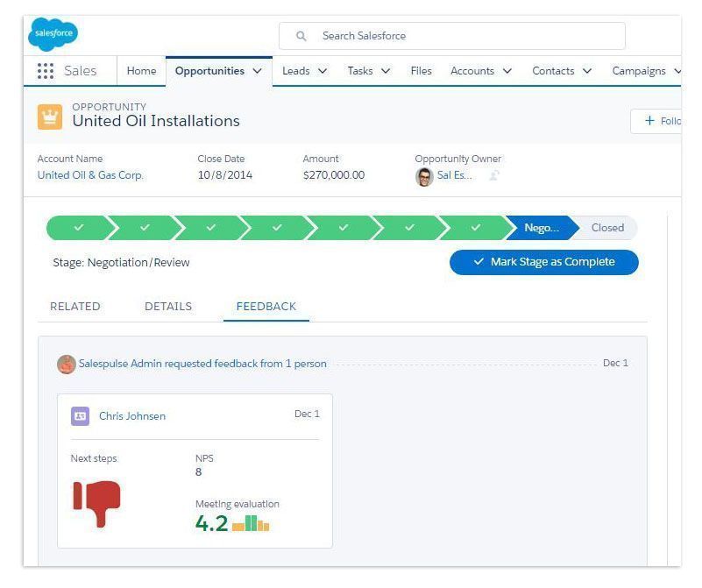The height and width of the screenshot is (588, 702).
Task: Click the red thumbs-down icon
Action: (x=96, y=503)
